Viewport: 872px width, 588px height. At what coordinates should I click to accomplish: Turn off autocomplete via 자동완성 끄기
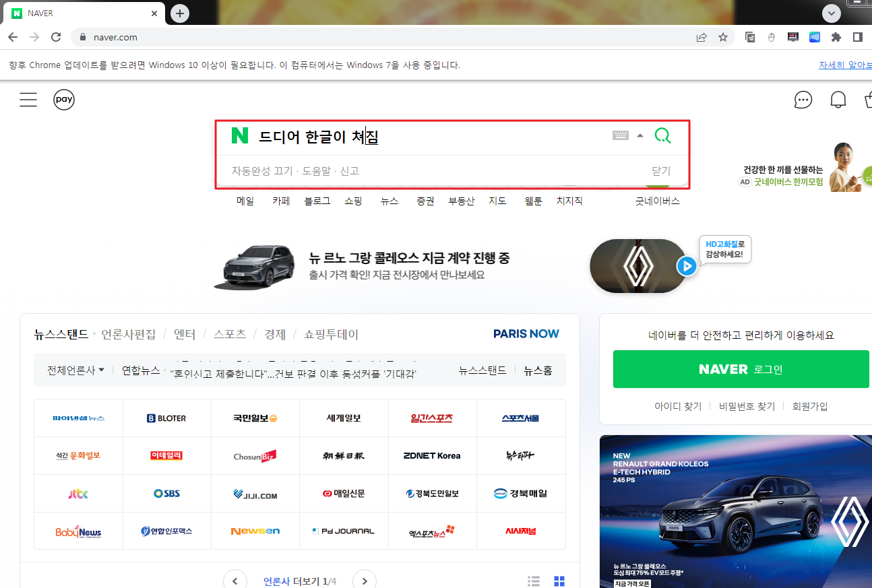[x=263, y=171]
